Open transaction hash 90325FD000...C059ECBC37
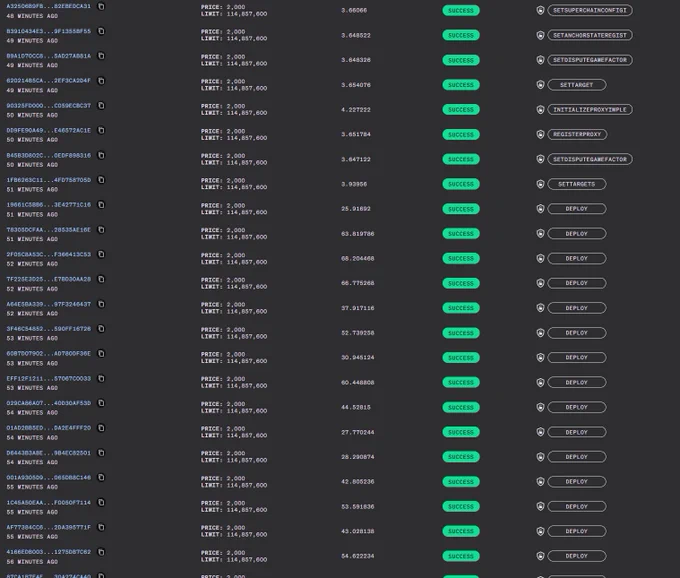The height and width of the screenshot is (578, 680). click(x=49, y=105)
